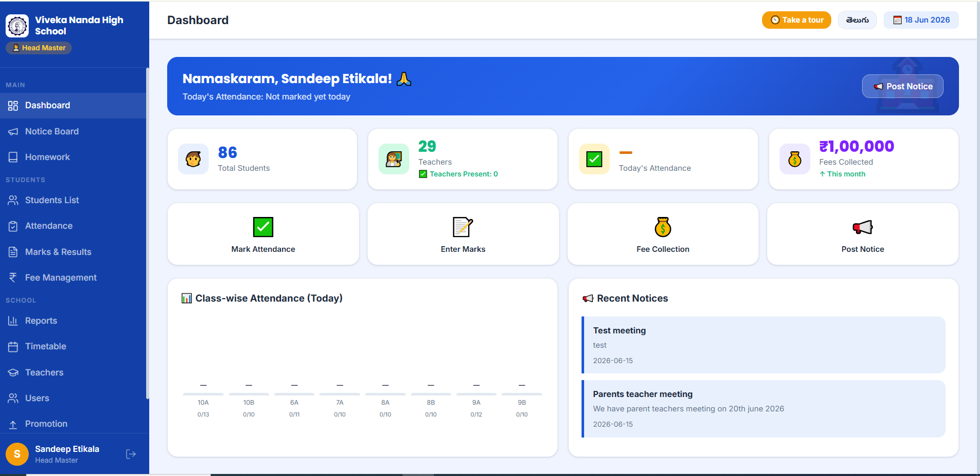Open Reports in sidebar
Viewport: 980px width, 476px height.
point(73,321)
